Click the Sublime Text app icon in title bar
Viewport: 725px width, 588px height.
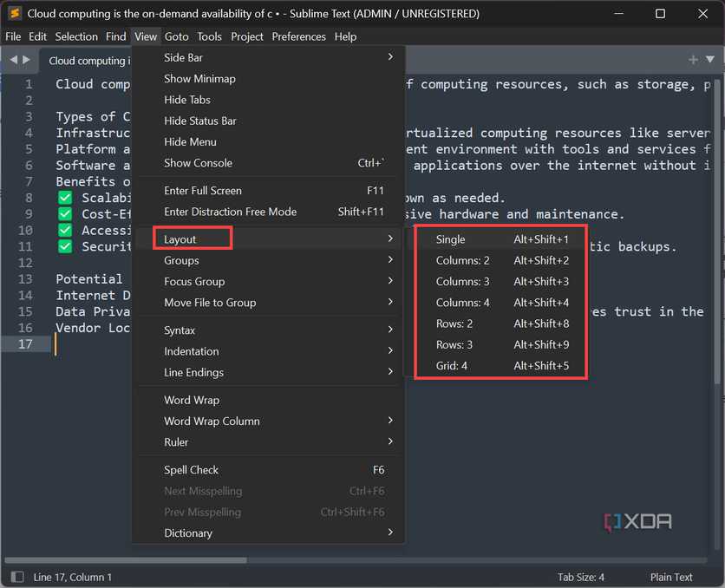tap(15, 13)
